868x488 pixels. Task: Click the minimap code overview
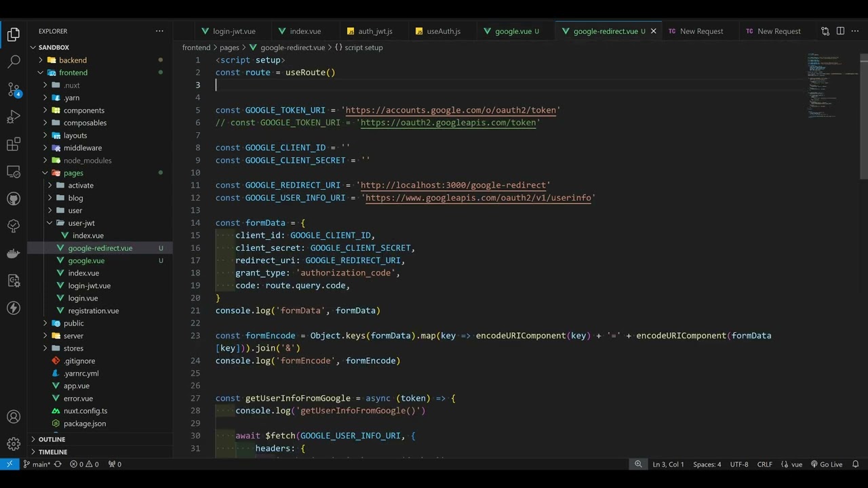coord(831,85)
